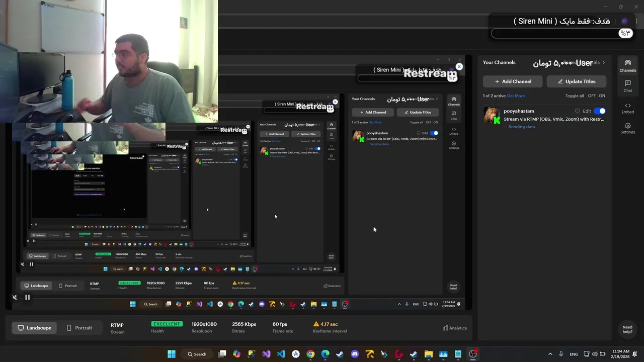Click Update Titles inside the stream preview
Image resolution: width=644 pixels, height=362 pixels.
click(418, 112)
